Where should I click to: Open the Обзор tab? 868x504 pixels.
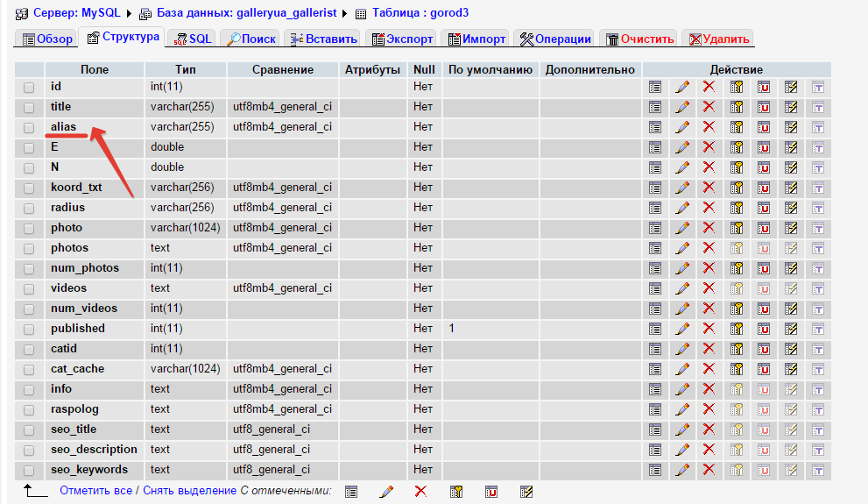click(x=46, y=39)
